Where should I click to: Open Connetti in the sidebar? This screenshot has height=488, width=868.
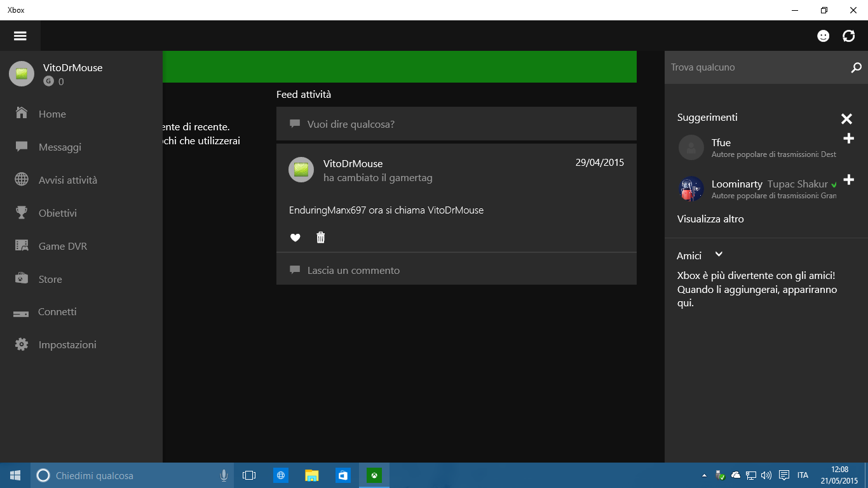[81, 312]
